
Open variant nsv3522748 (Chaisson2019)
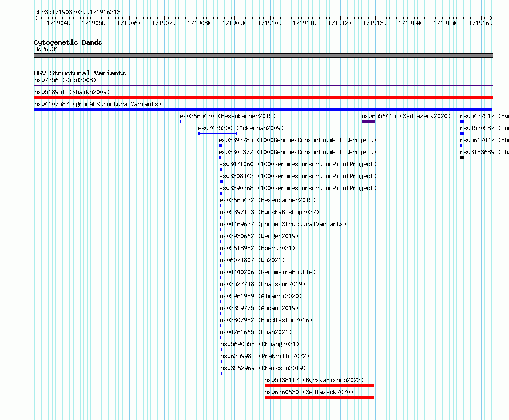coord(263,284)
